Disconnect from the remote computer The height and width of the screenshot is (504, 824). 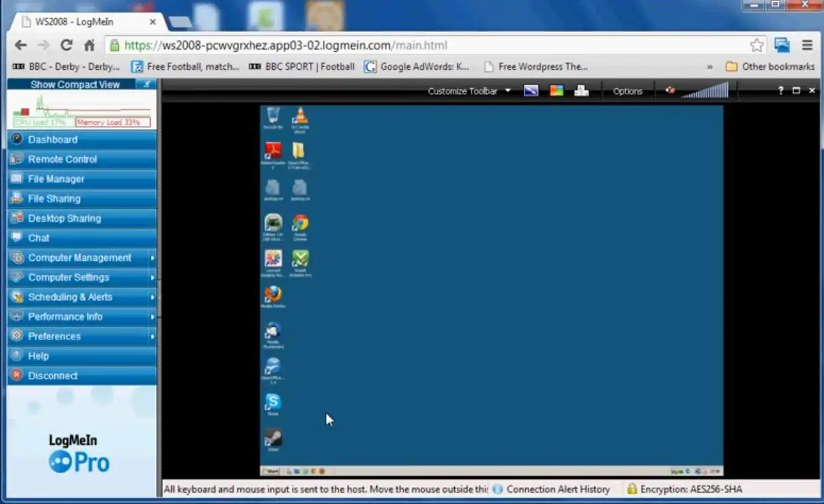coord(82,376)
